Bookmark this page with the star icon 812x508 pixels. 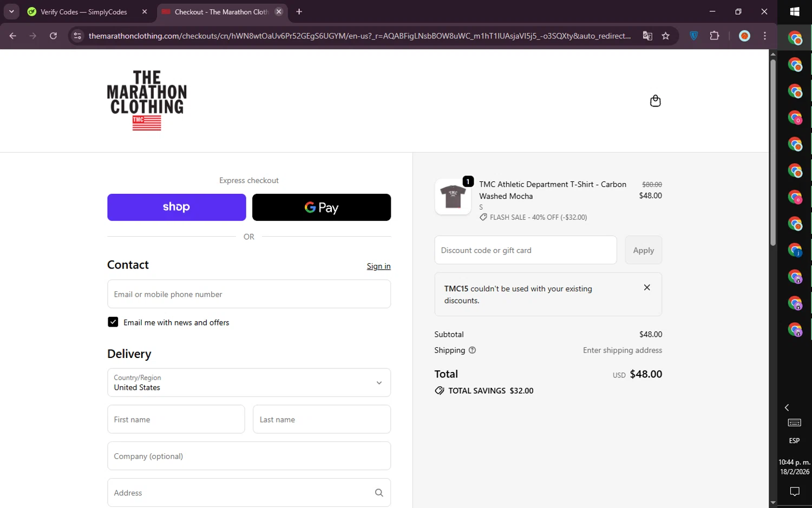coord(666,36)
